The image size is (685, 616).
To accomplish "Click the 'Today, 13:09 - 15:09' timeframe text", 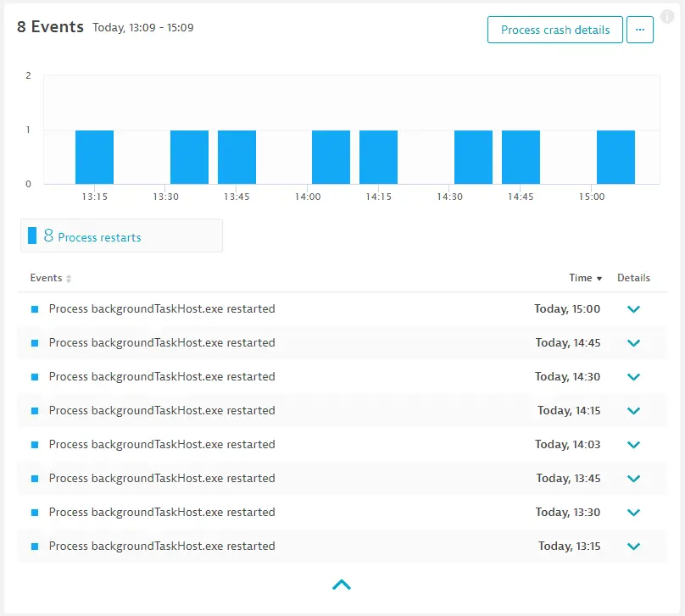I will coord(143,27).
